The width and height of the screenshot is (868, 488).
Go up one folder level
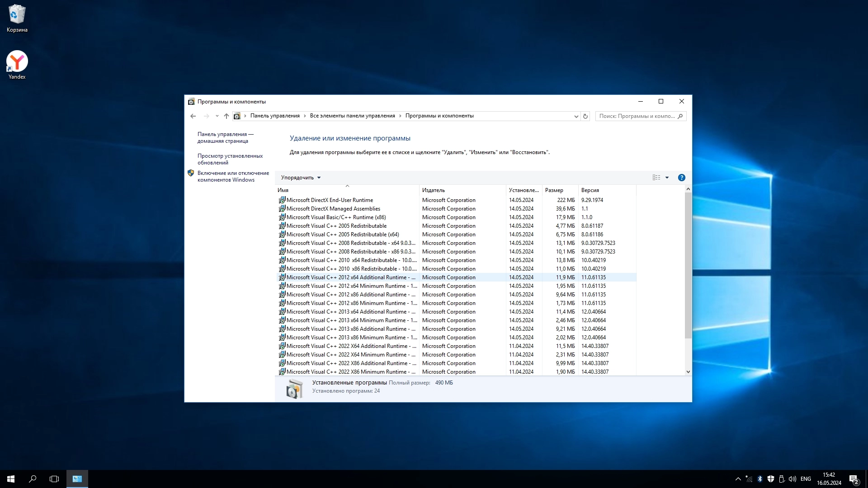pyautogui.click(x=226, y=116)
